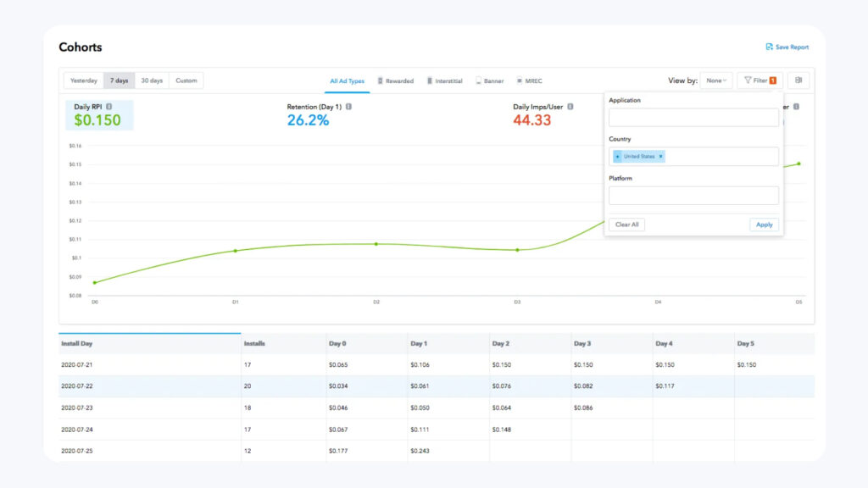Viewport: 868px width, 488px height.
Task: Select the 30 days date range
Action: (x=152, y=80)
